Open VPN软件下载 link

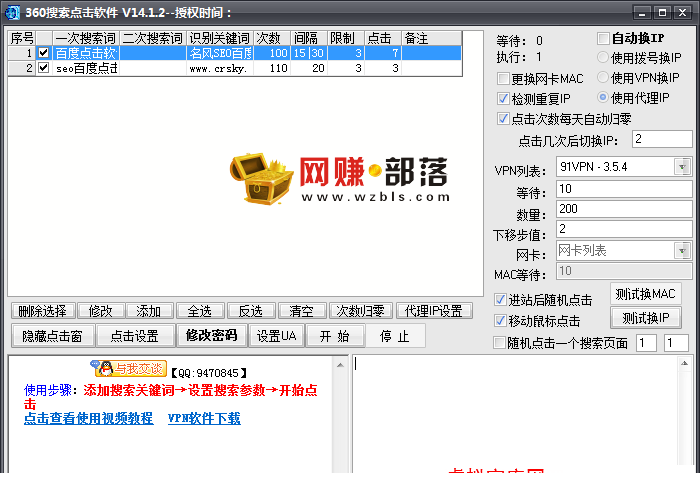[204, 418]
